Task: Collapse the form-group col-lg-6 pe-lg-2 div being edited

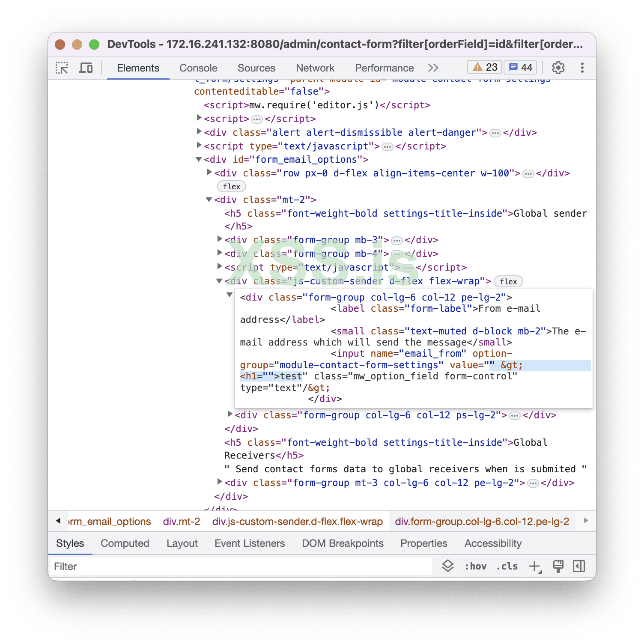Action: point(230,295)
